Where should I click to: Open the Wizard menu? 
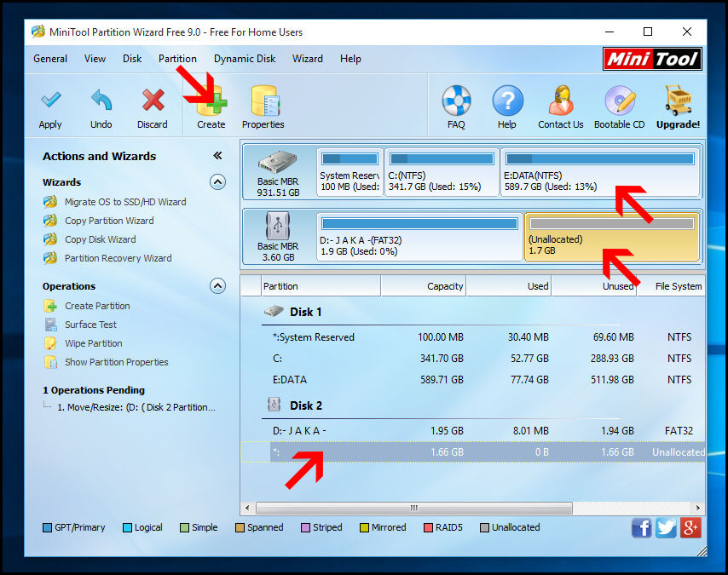pos(308,59)
